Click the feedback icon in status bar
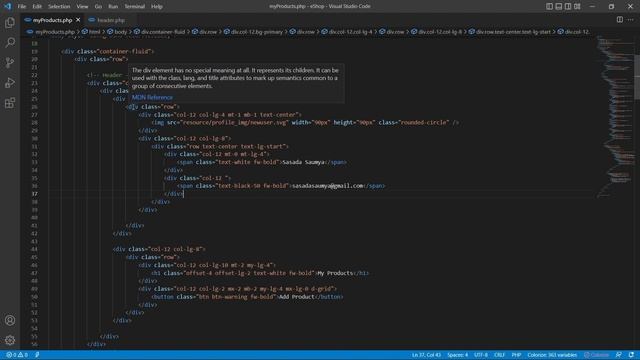640x360 pixels. [619, 355]
